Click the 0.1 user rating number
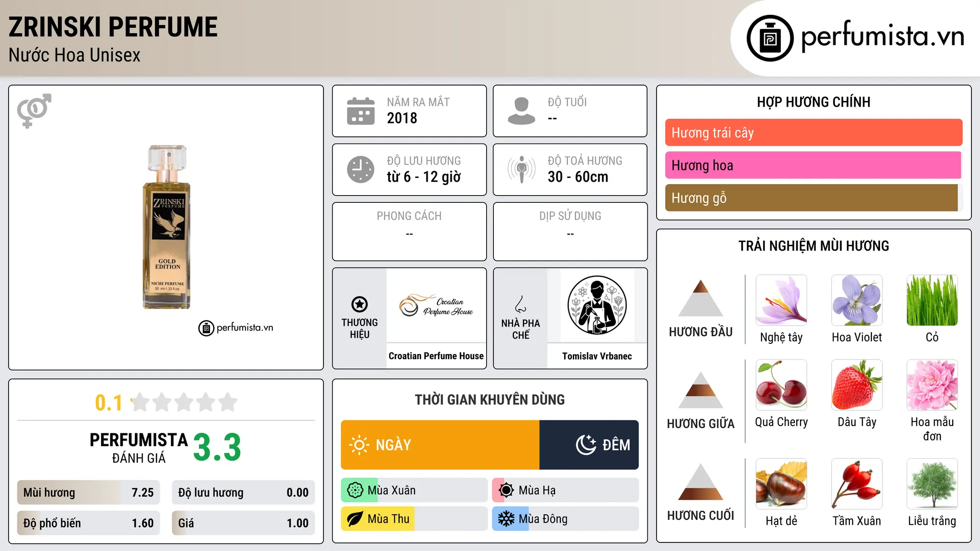Screen dimensions: 980x551 click(109, 403)
